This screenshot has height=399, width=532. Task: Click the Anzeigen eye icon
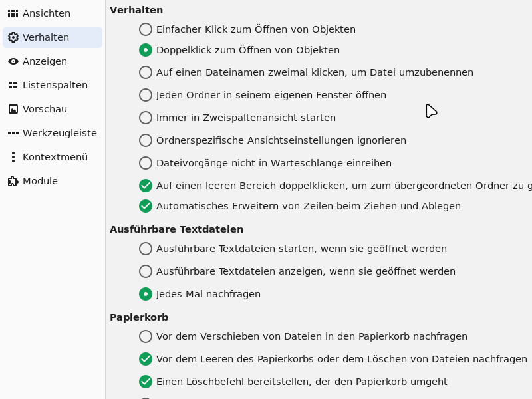coord(13,61)
